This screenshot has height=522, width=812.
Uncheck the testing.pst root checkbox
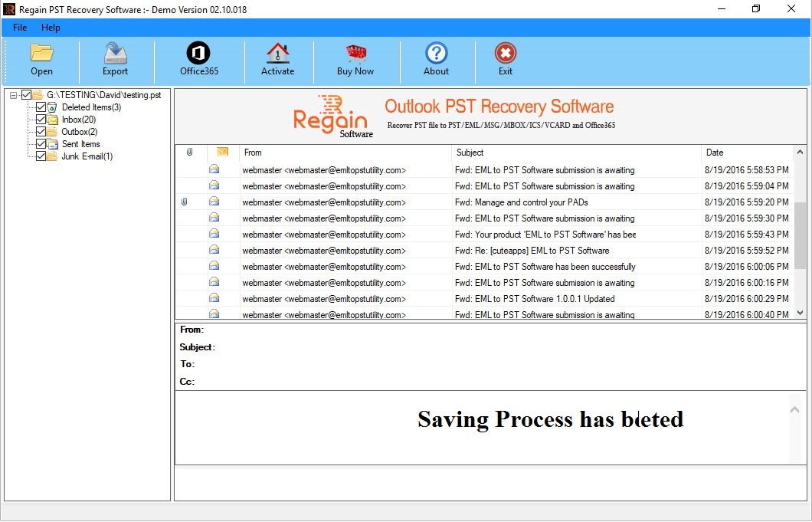[x=26, y=95]
